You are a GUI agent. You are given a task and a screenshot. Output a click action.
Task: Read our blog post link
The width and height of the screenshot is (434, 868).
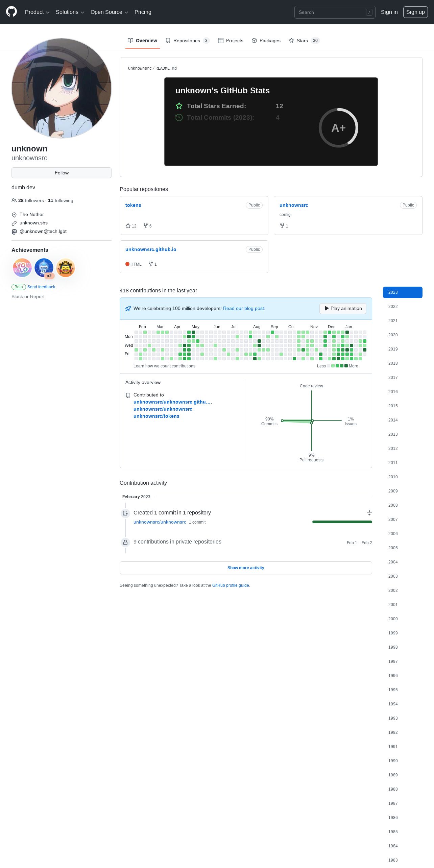pos(243,308)
